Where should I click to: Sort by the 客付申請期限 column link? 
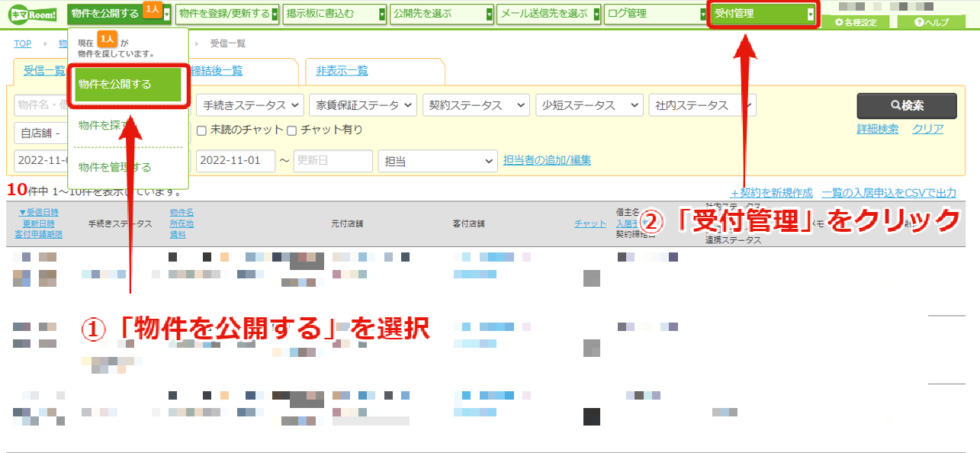[39, 234]
